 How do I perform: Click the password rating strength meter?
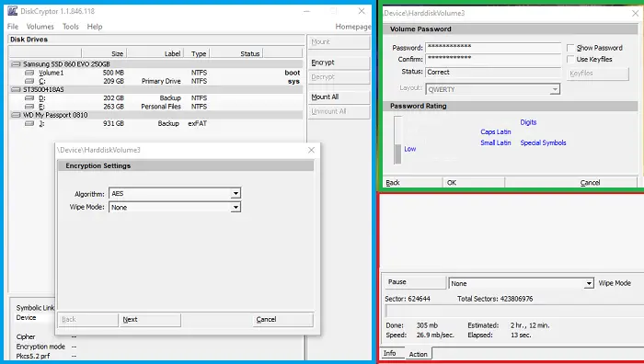397,141
